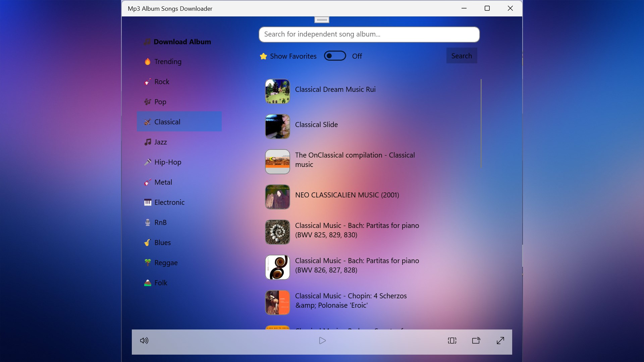
Task: Click the Classical Dream Music Rui thumbnail
Action: (277, 91)
